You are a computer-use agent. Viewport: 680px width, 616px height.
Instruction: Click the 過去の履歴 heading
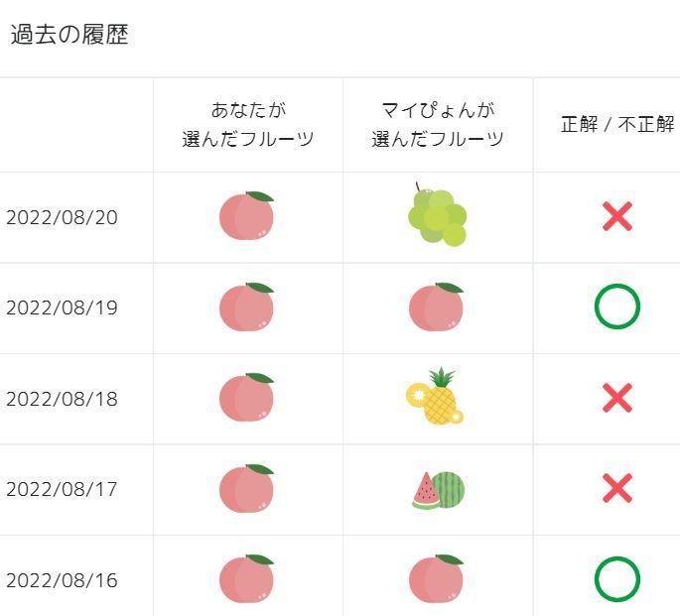(x=69, y=36)
